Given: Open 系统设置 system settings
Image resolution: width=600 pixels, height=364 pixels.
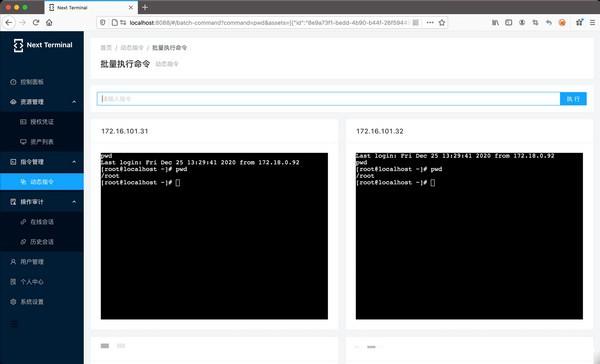Looking at the screenshot, I should (x=42, y=302).
